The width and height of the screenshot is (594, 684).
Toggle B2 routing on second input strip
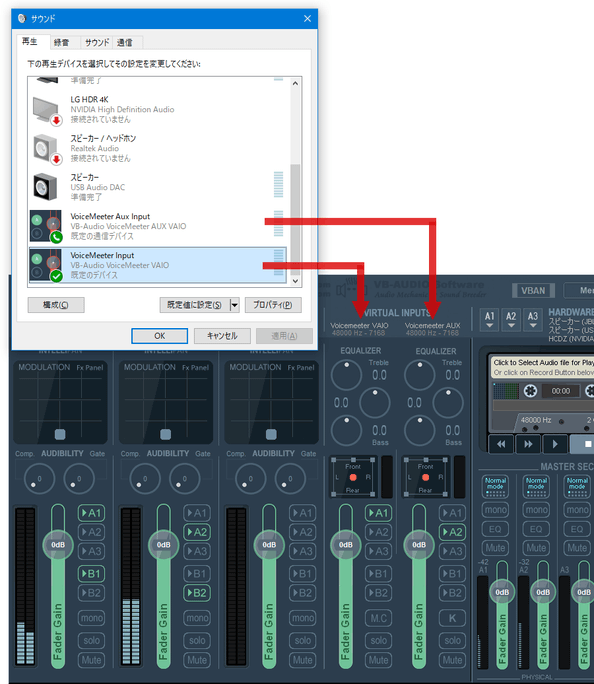197,593
